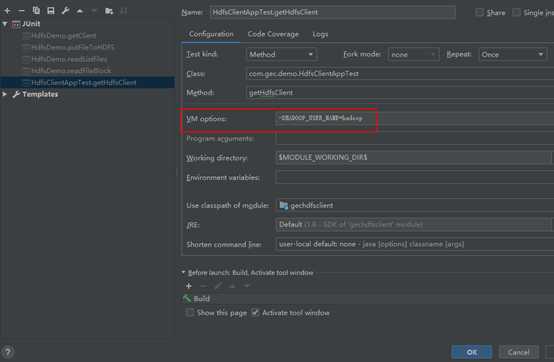Switch to the Logs tab

320,34
